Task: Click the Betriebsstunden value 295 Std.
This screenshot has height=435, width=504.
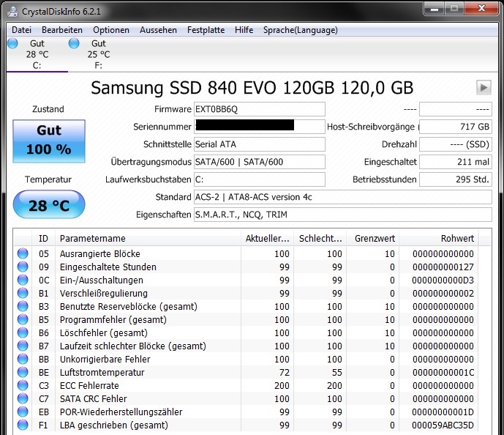Action: [456, 179]
